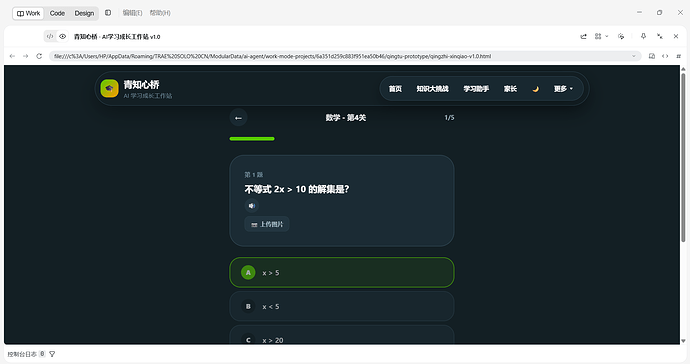Image resolution: width=690 pixels, height=364 pixels.
Task: Open the 知识大挑战 nav item
Action: point(433,89)
